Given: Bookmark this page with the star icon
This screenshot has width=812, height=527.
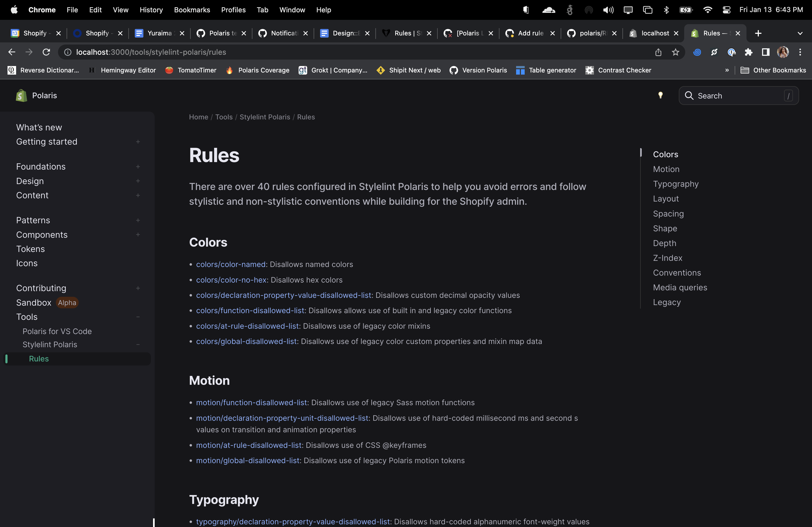Looking at the screenshot, I should 676,52.
